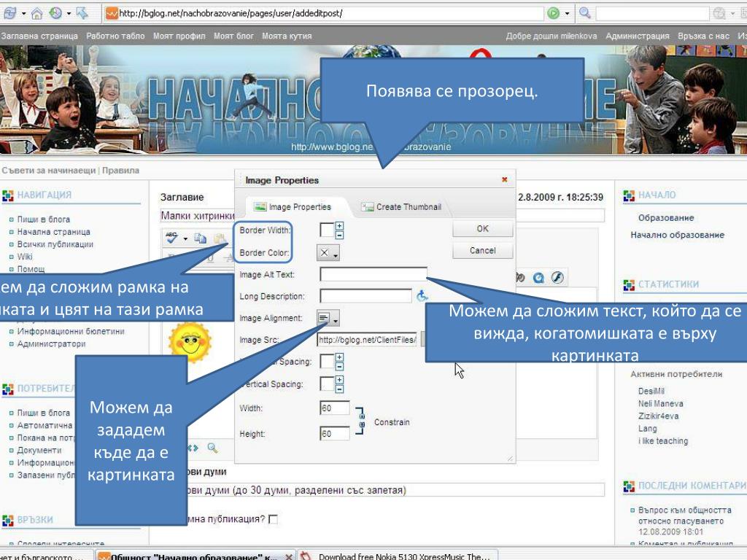The width and height of the screenshot is (747, 560).
Task: Open Моята кутия in the top menu
Action: tap(287, 36)
